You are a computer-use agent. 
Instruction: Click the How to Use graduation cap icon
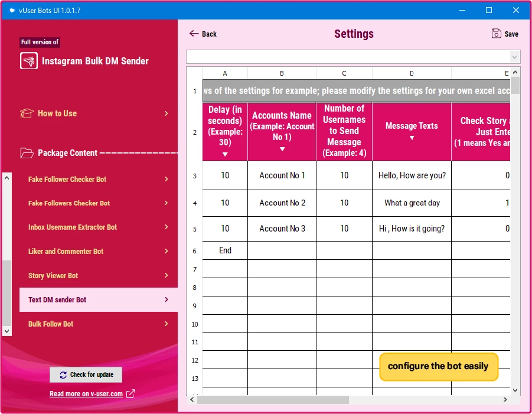[27, 113]
